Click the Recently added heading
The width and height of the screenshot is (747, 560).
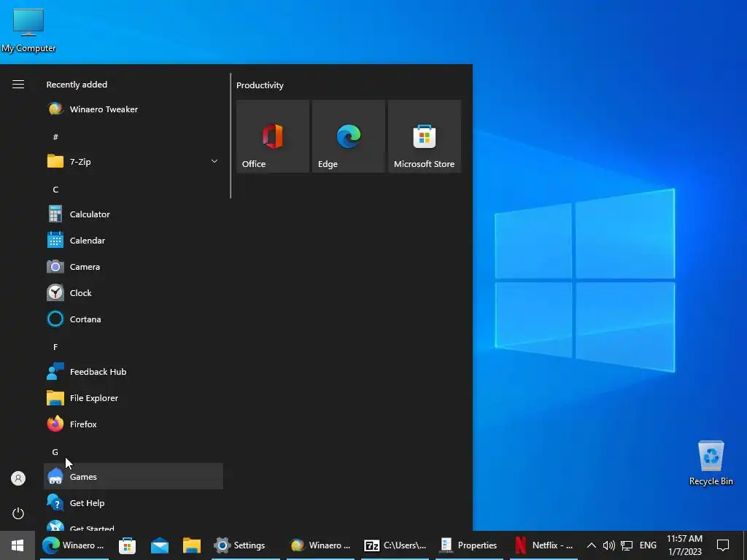pos(77,85)
